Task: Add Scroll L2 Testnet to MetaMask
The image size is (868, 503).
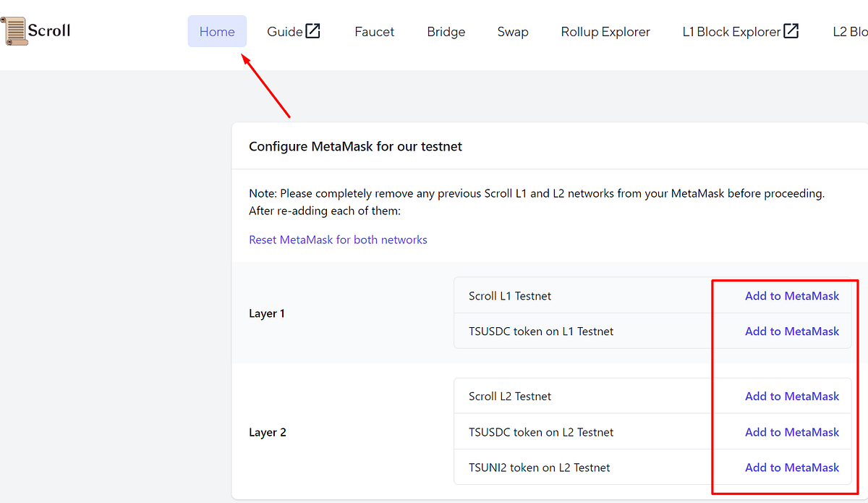Action: coord(792,396)
